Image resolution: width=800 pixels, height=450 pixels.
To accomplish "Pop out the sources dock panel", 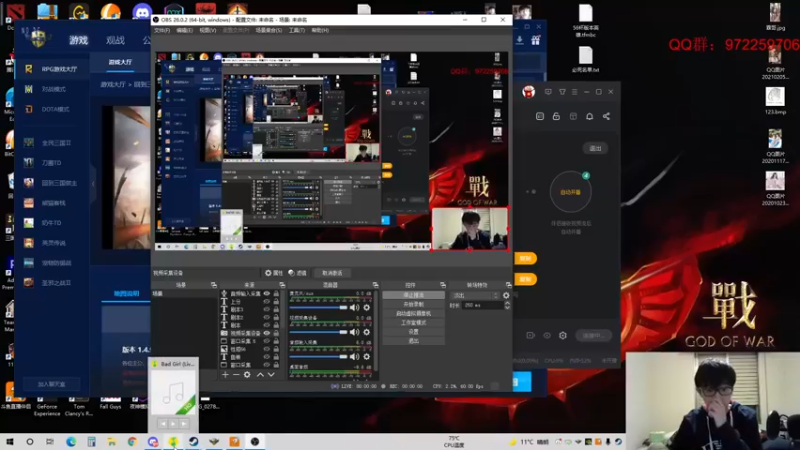I will coord(282,285).
